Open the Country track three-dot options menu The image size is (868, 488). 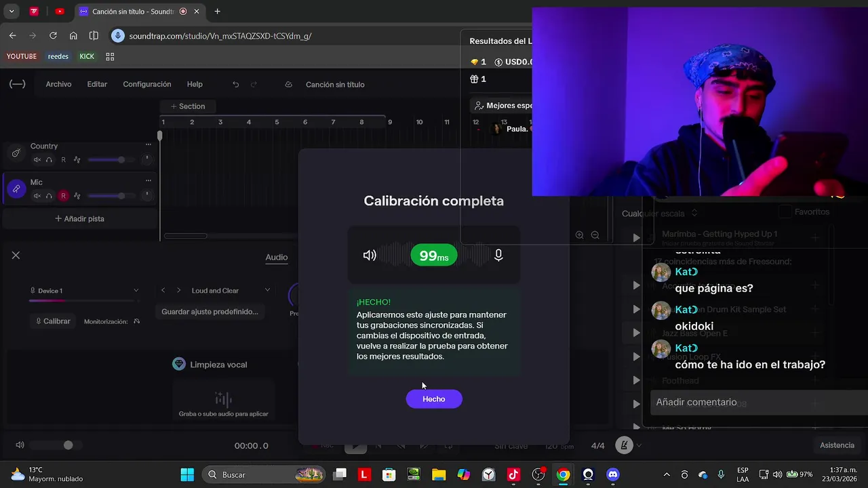148,144
